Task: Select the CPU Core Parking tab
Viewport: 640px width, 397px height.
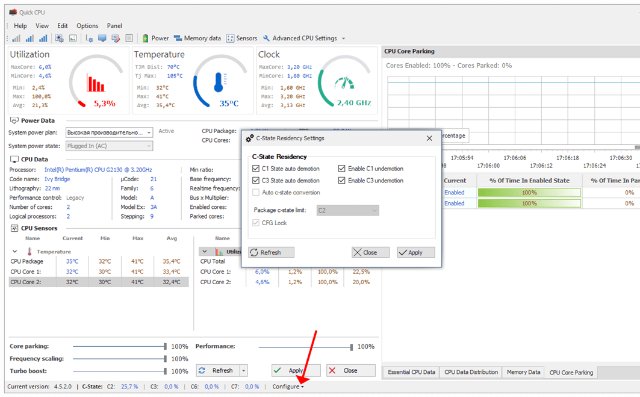Action: (571, 372)
